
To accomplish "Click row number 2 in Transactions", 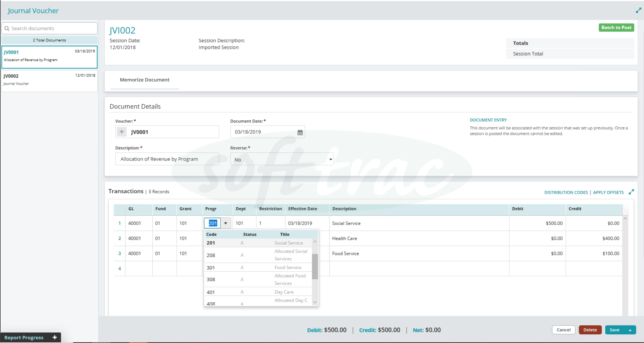I will tap(120, 238).
